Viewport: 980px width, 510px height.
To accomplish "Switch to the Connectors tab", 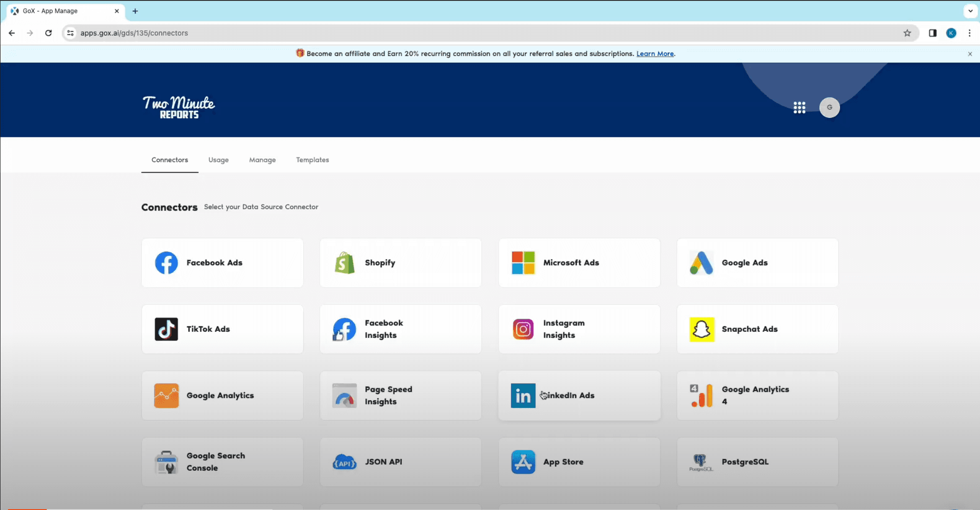I will click(169, 160).
